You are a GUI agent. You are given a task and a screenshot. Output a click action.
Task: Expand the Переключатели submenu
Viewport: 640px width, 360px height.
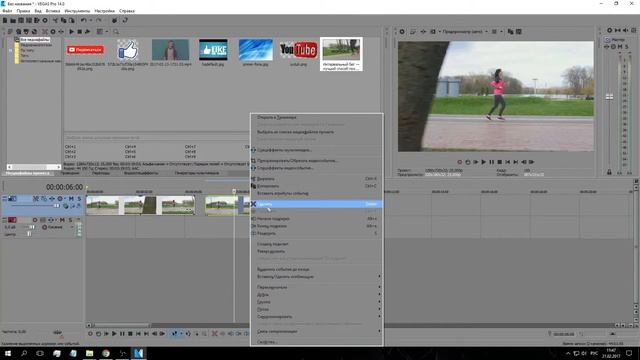pyautogui.click(x=317, y=287)
